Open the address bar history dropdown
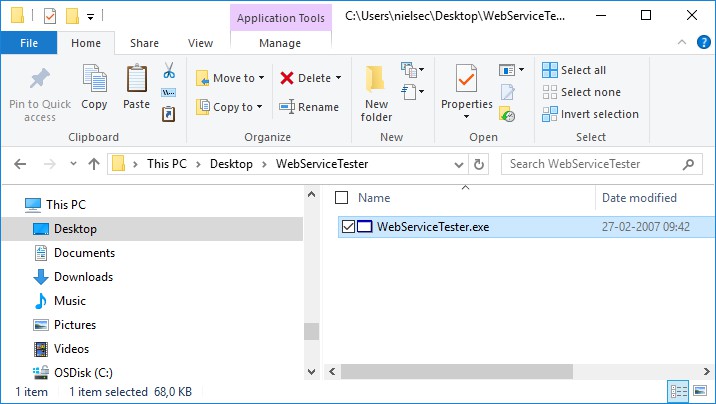Image resolution: width=716 pixels, height=404 pixels. (x=459, y=164)
